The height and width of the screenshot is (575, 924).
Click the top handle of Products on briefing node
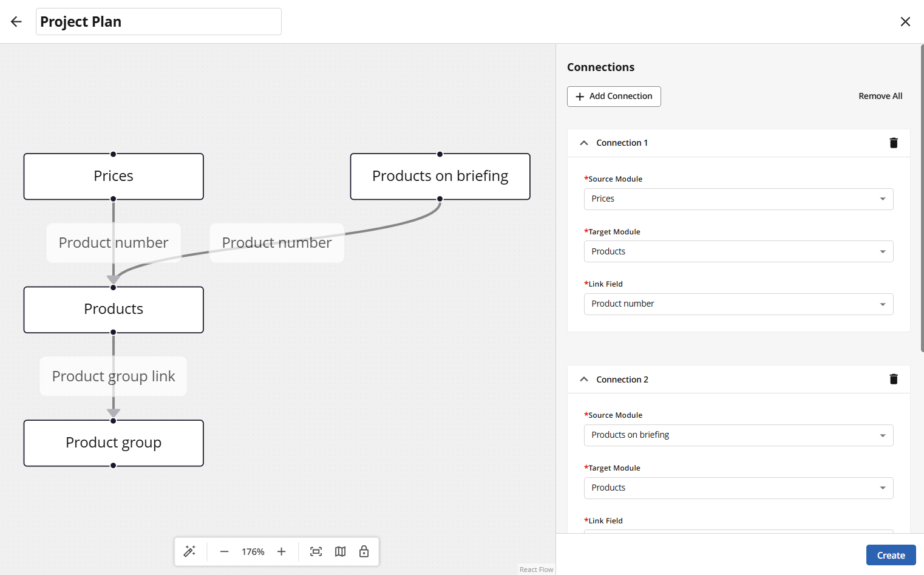coord(440,154)
